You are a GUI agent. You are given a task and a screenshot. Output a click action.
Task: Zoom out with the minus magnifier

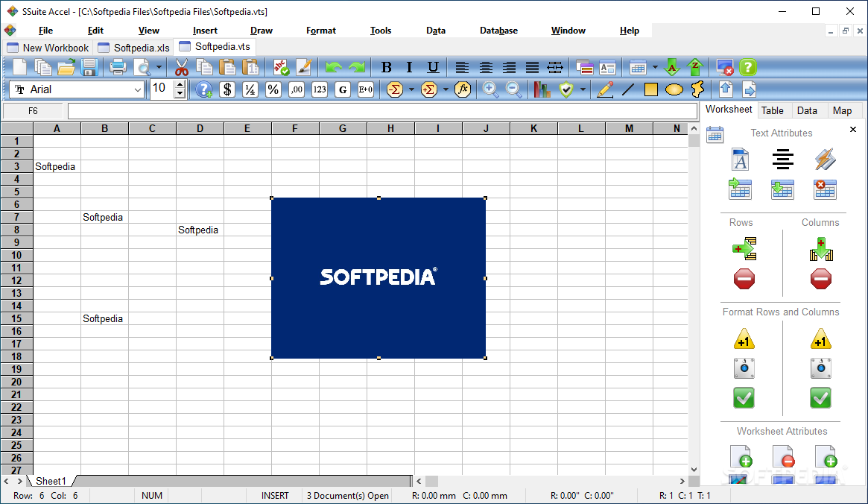[x=513, y=89]
